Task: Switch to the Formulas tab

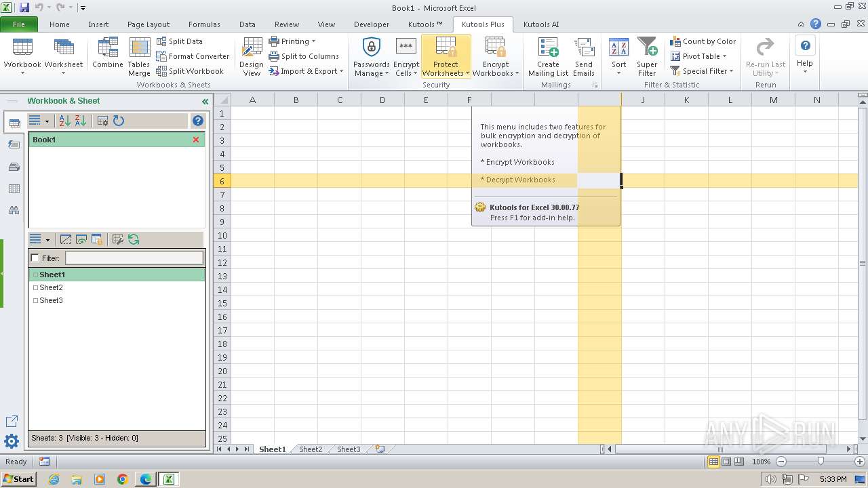Action: [x=204, y=24]
